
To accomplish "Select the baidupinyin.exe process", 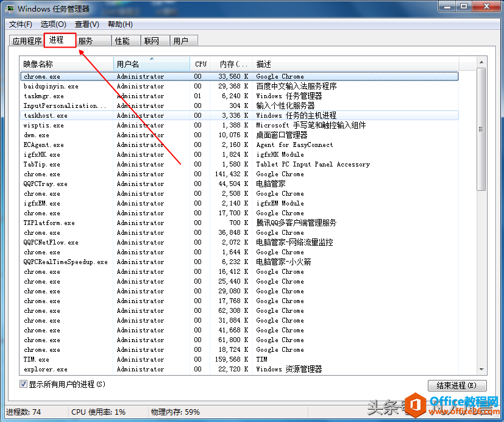I will click(x=239, y=86).
